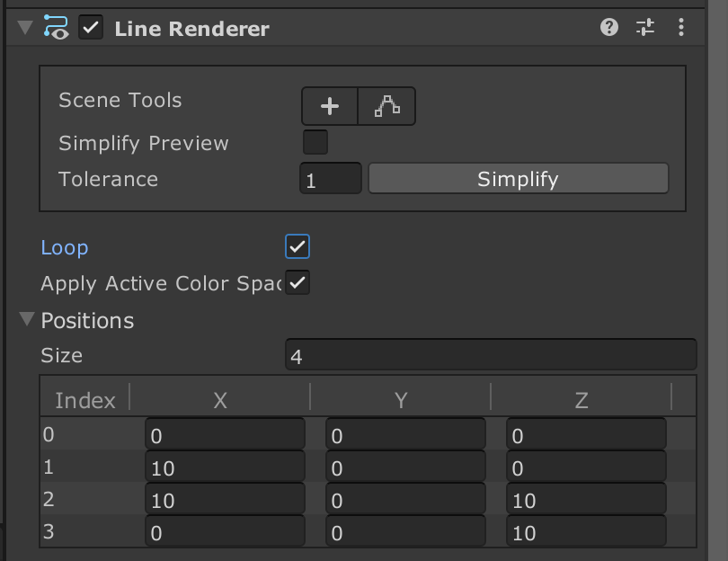
Task: Collapse the Positions foldout arrow
Action: pos(27,319)
